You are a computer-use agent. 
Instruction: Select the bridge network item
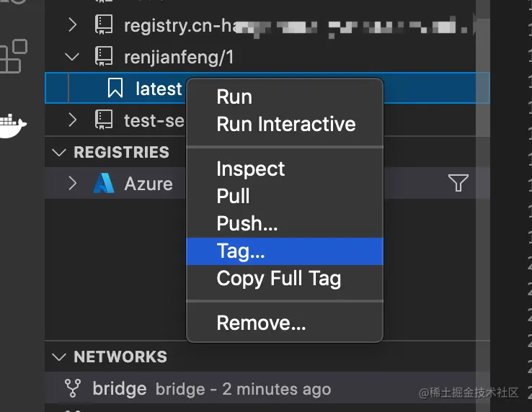point(120,389)
